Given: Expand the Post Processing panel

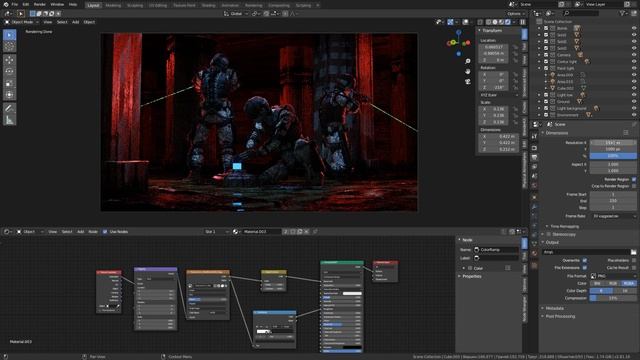Looking at the screenshot, I should coord(559,316).
